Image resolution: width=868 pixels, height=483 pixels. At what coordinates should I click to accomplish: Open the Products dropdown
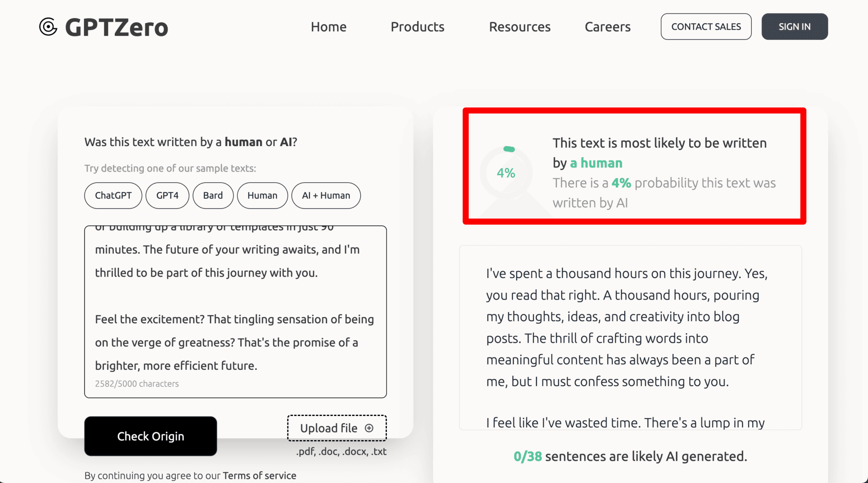(x=417, y=26)
